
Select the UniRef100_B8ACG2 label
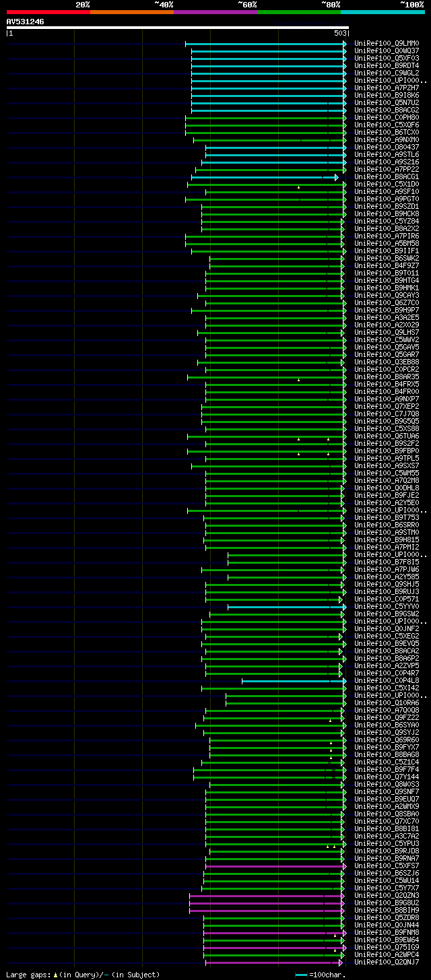click(x=387, y=110)
